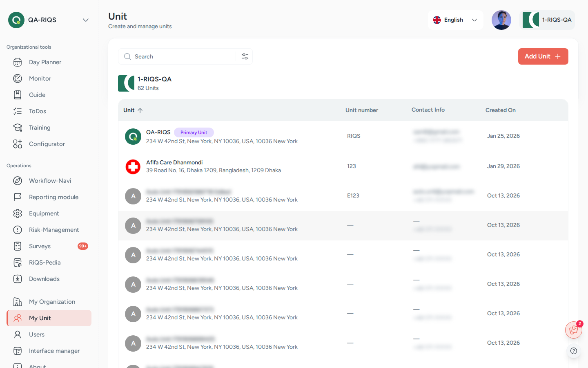Sort the table by Unit column

pyautogui.click(x=133, y=110)
